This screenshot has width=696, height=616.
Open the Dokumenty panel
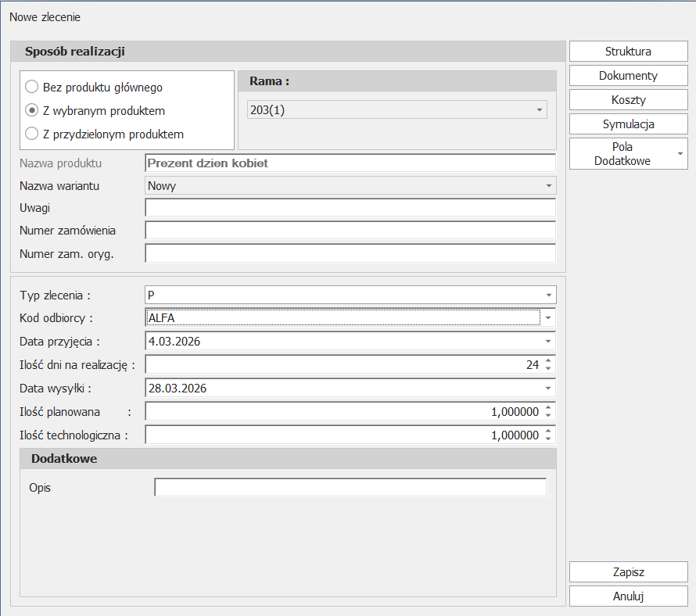628,76
